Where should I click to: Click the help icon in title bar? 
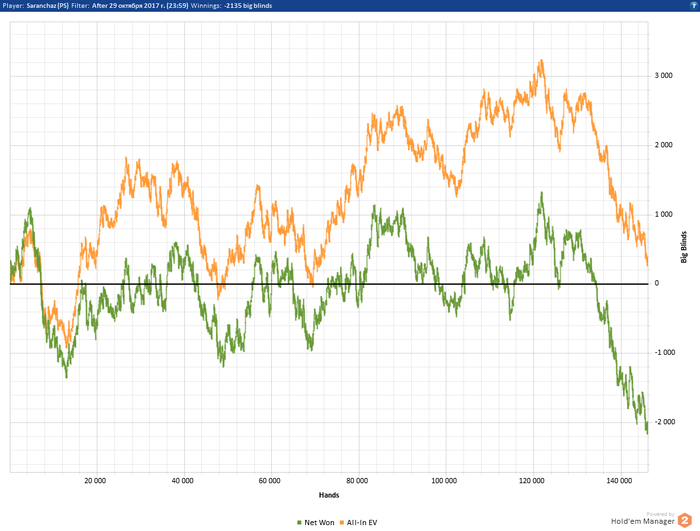tap(695, 5)
